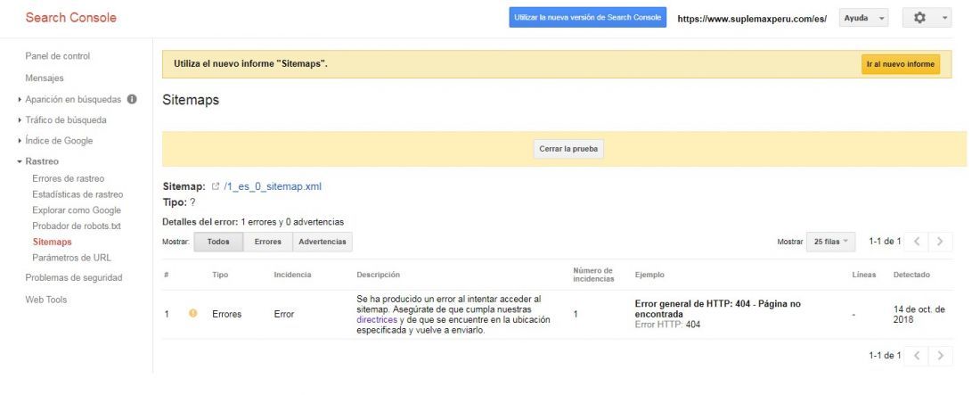Viewport: 980px width, 395px height.
Task: Click info icon next to Aparición en búsquedas
Action: tap(132, 99)
